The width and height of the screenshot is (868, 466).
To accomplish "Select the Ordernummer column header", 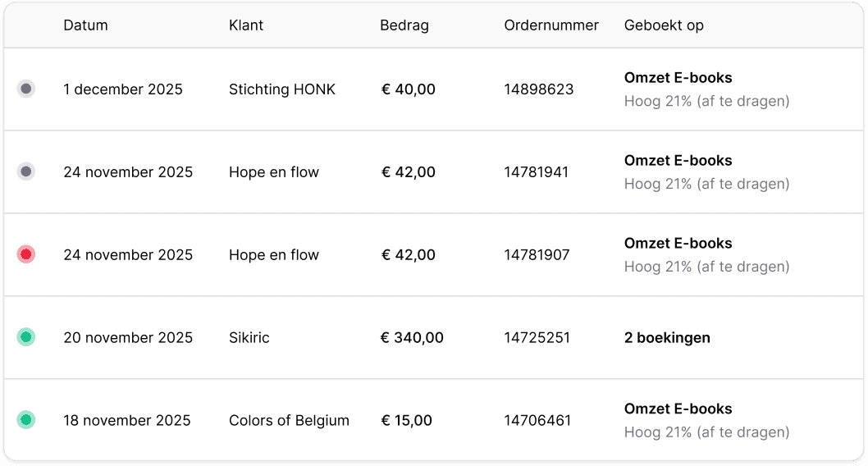I will (x=550, y=25).
